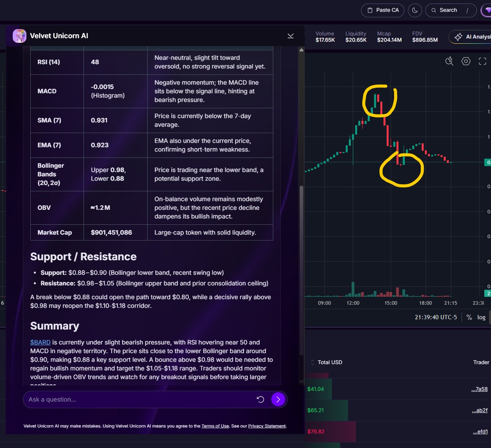Click the $41.04 trade value
Viewport: 491px width, 448px height.
[x=315, y=389]
